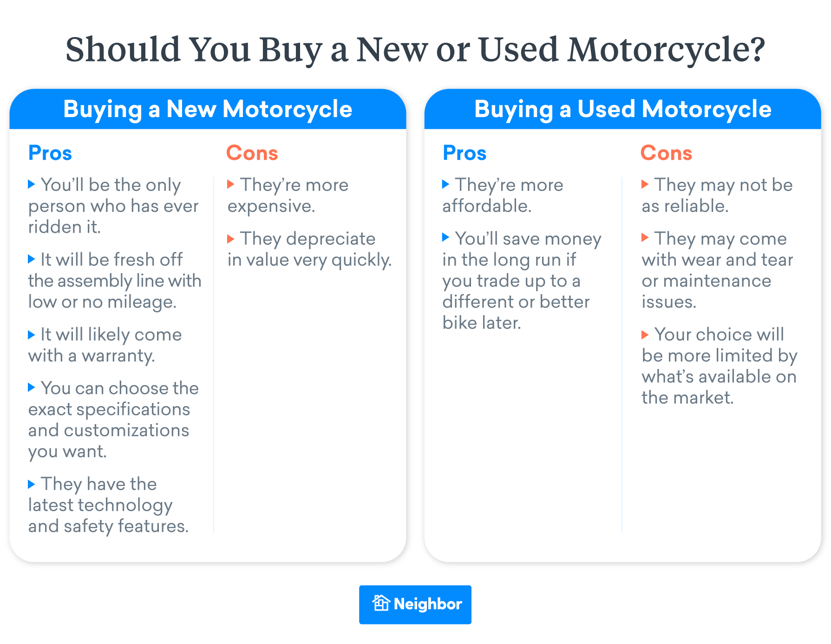Click the orange bullet beside "They may come with wear"

645,237
